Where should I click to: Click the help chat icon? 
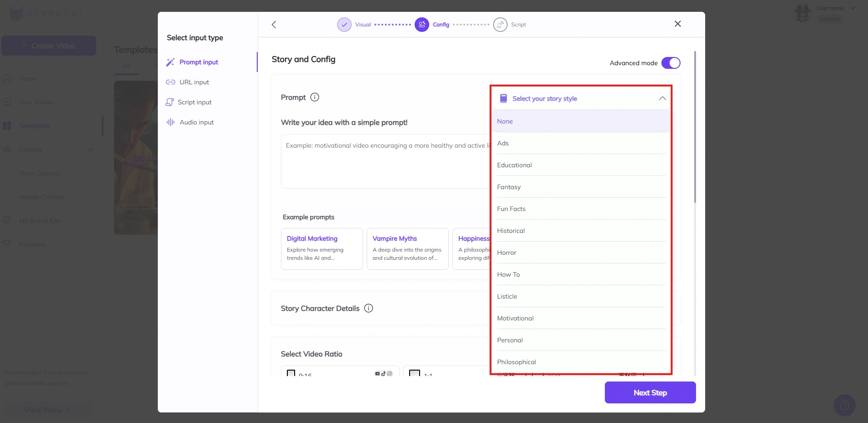[x=844, y=405]
